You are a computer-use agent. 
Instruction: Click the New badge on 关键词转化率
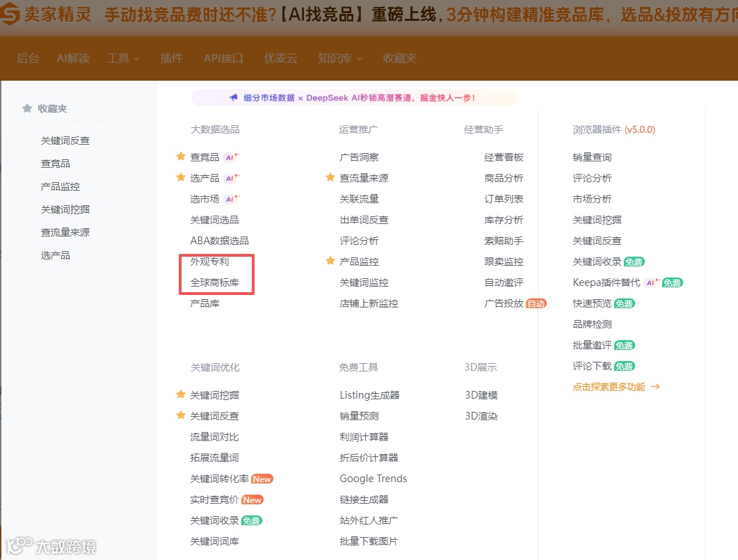[x=262, y=479]
